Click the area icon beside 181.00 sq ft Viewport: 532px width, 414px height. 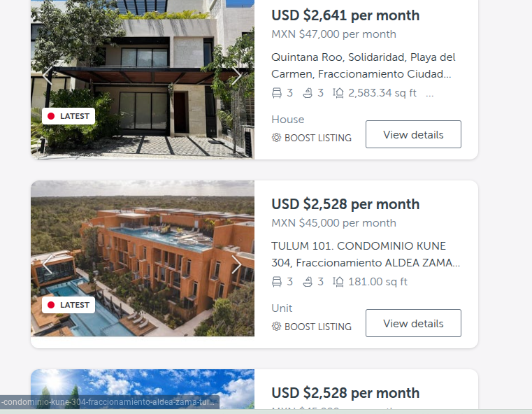click(x=338, y=282)
